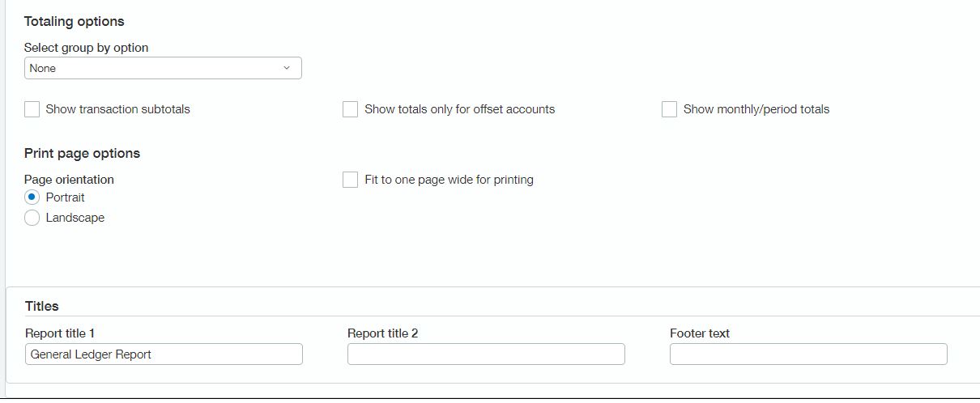
Task: Place cursor in the Footer text field
Action: 808,354
